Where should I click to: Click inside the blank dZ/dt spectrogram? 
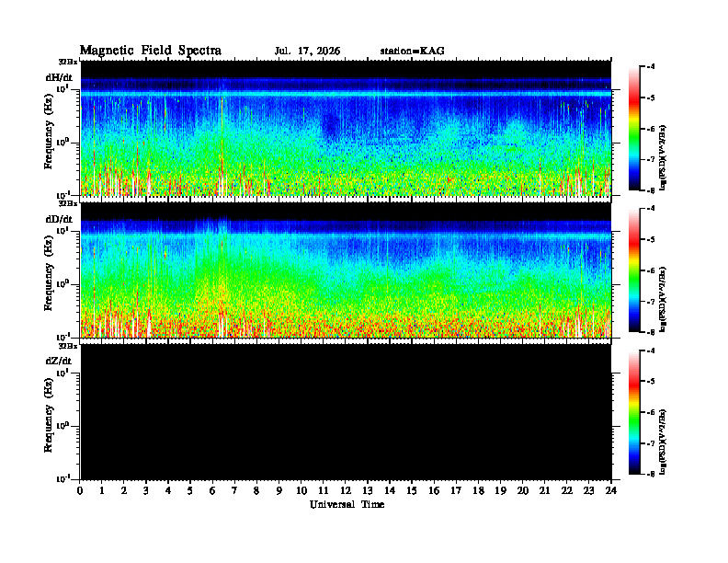pos(346,412)
